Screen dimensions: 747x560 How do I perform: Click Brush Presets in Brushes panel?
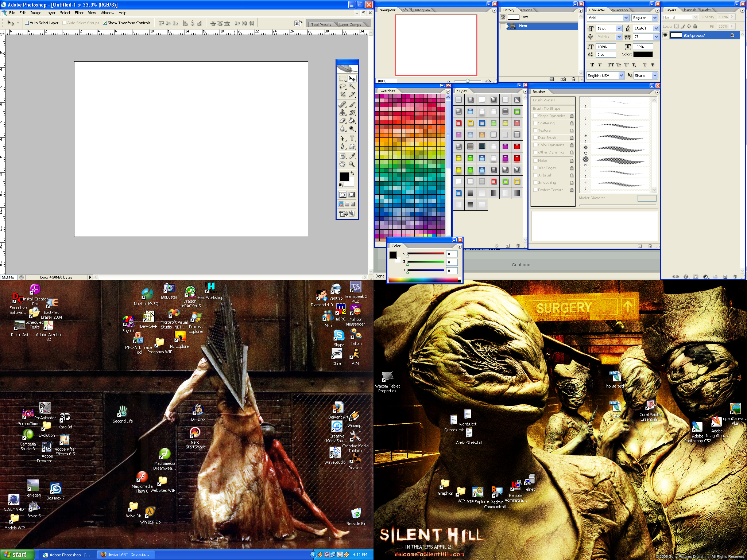(x=553, y=100)
